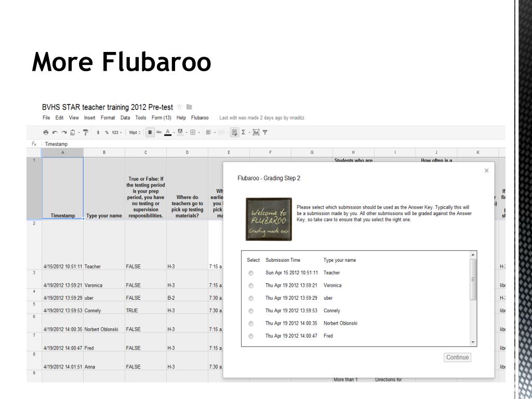Expand the Sigma functions dropdown arrow
The image size is (532, 399).
coord(249,132)
